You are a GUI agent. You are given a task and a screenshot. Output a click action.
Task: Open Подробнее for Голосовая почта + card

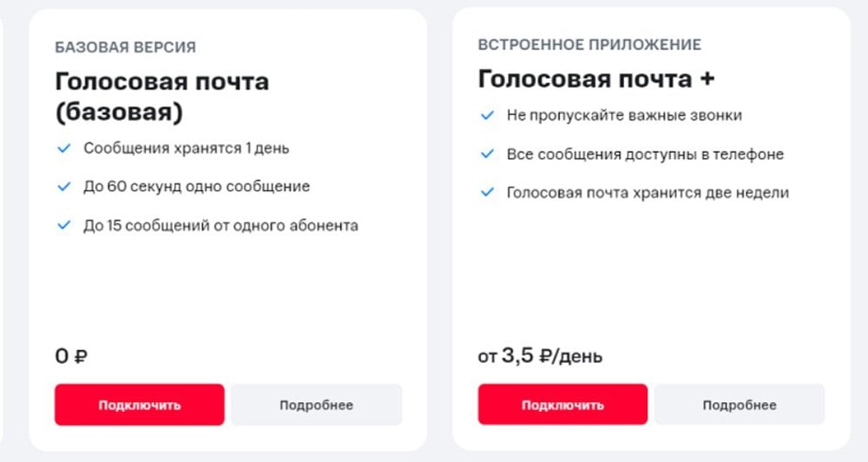(x=740, y=405)
